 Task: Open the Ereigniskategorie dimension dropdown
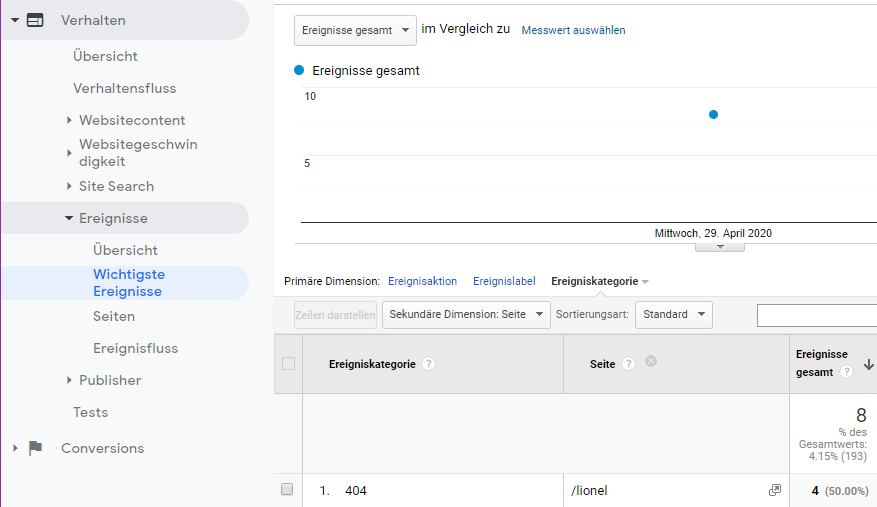[600, 281]
